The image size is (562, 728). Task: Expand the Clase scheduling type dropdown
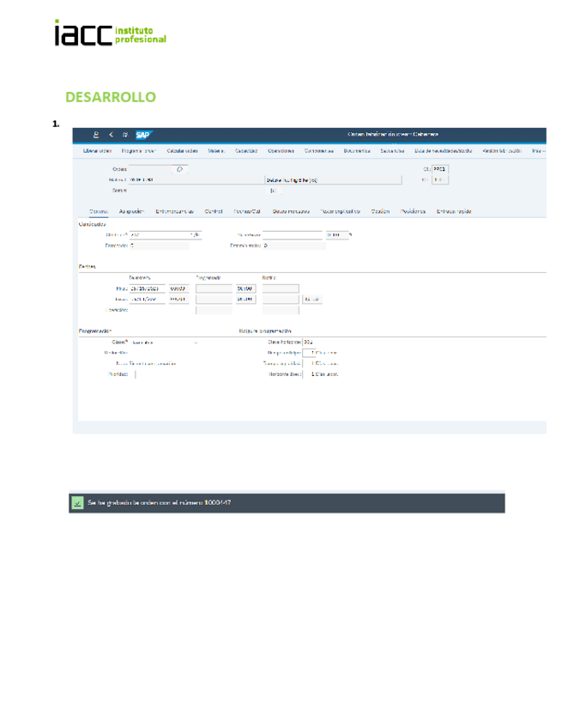pos(196,343)
